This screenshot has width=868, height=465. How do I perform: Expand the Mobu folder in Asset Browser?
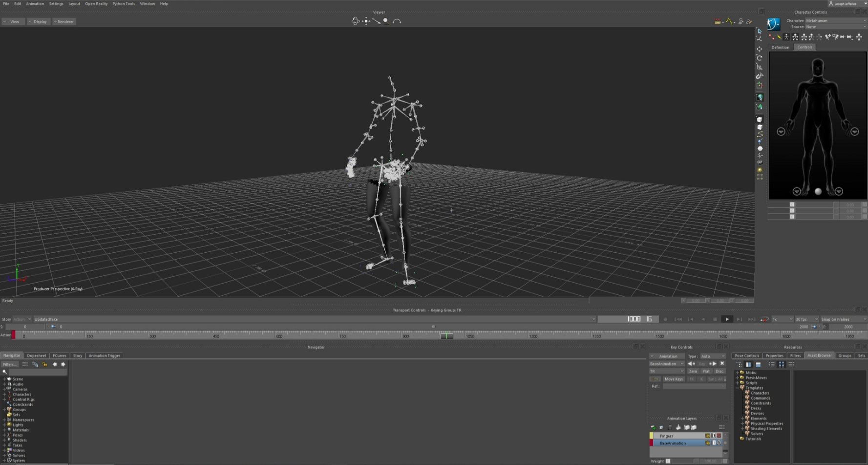pyautogui.click(x=738, y=373)
